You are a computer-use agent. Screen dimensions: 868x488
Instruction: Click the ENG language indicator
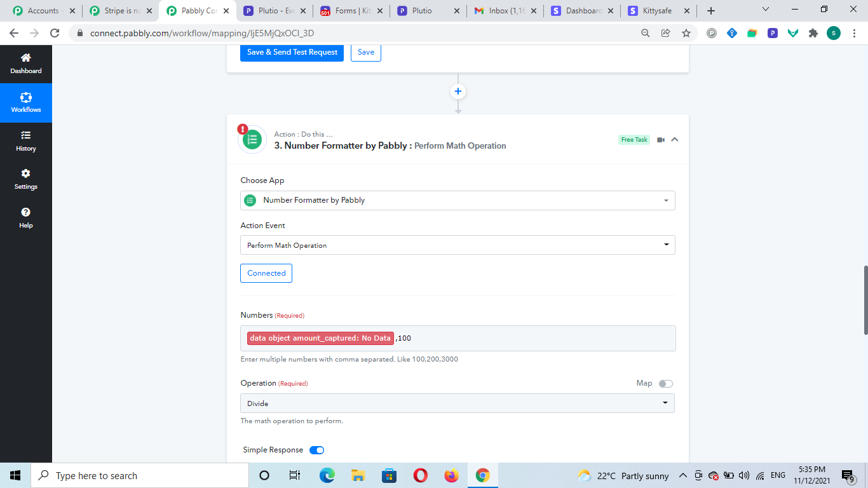coord(778,475)
